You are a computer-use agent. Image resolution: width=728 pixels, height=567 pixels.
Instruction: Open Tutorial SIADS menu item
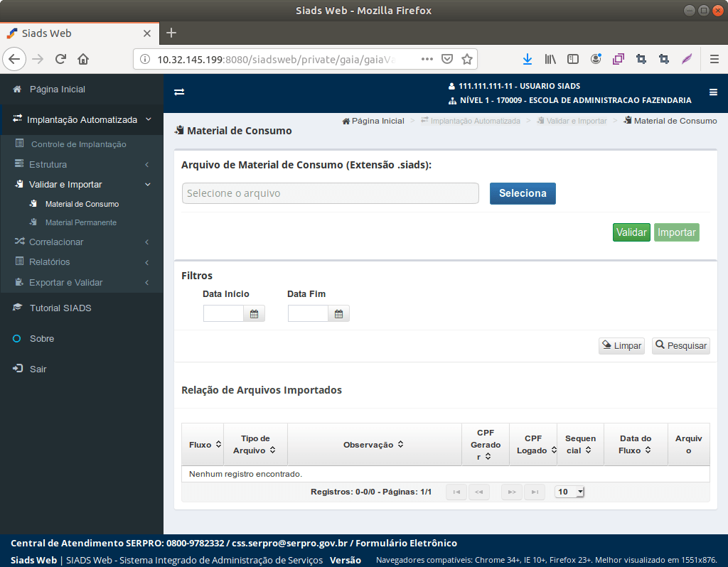tap(60, 308)
